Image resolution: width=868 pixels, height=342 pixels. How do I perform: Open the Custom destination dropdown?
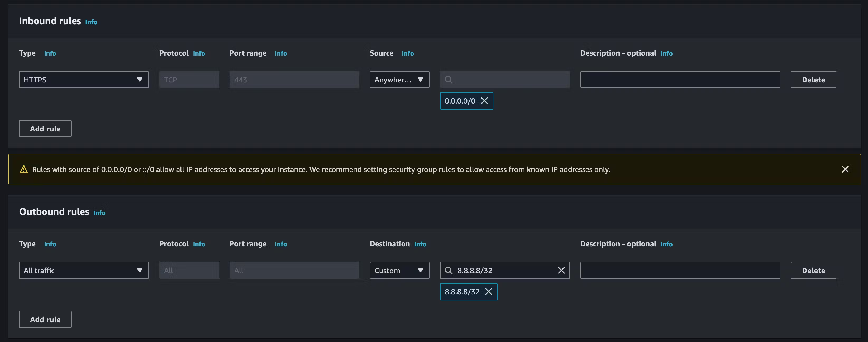point(399,270)
